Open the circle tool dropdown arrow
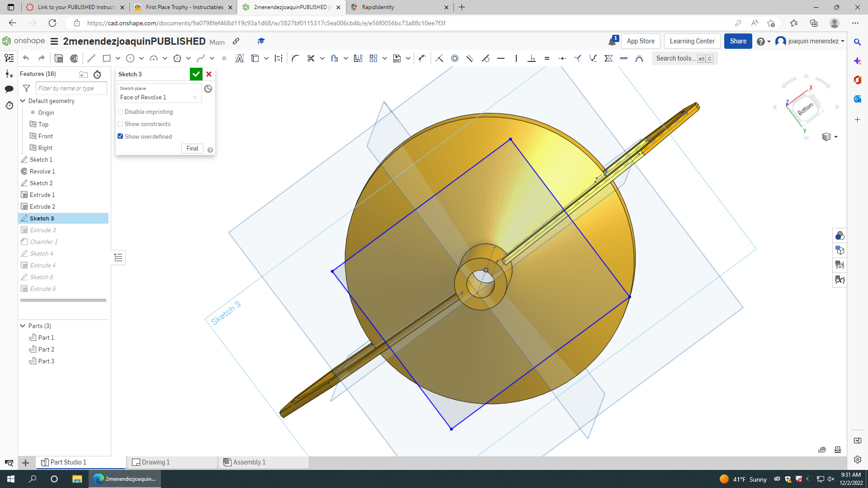 (142, 58)
